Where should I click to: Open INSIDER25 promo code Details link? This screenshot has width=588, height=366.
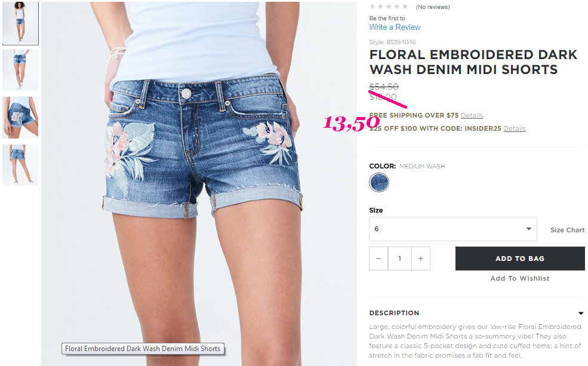tap(515, 128)
